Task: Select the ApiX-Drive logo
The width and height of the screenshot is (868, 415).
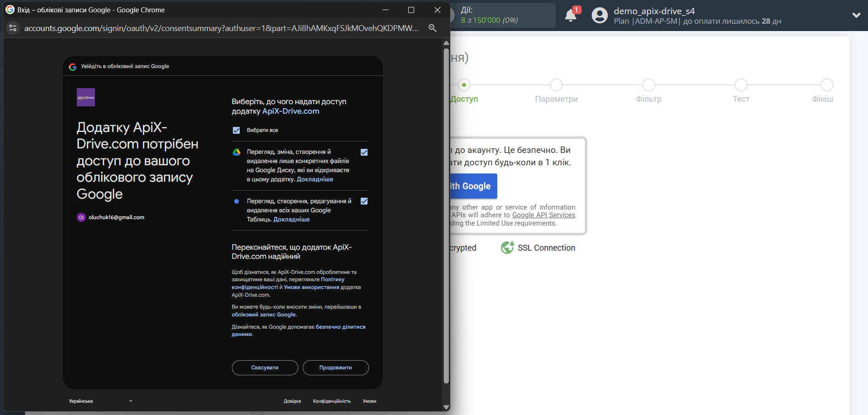Action: [x=86, y=97]
